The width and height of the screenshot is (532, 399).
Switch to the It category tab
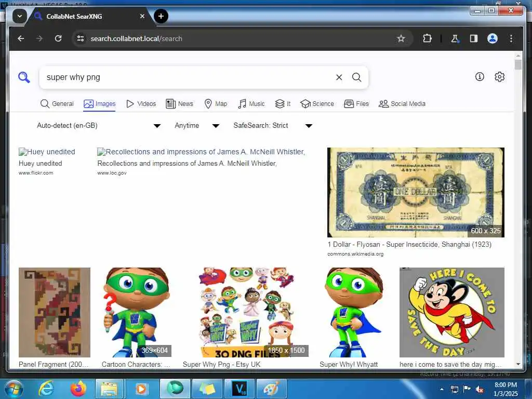[283, 104]
